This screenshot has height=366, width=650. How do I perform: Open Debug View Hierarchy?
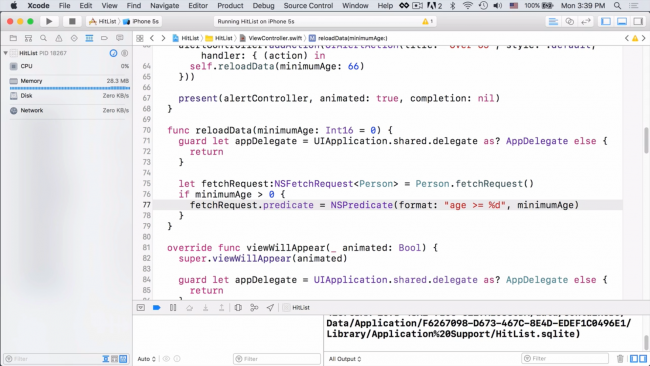coord(238,308)
